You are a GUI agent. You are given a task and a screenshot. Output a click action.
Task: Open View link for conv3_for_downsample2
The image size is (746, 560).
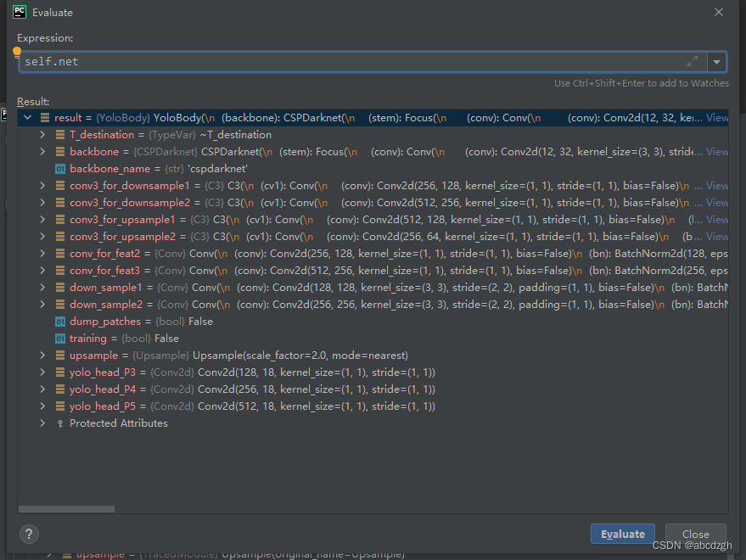[x=716, y=203]
